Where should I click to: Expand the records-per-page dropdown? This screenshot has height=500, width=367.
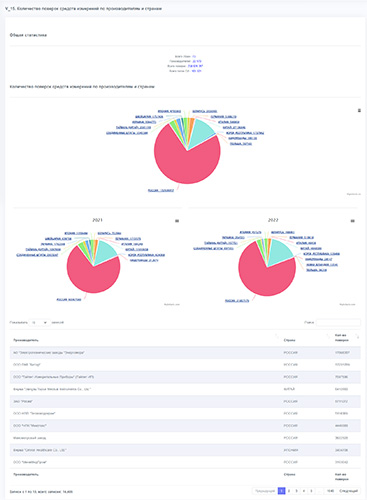[x=39, y=323]
